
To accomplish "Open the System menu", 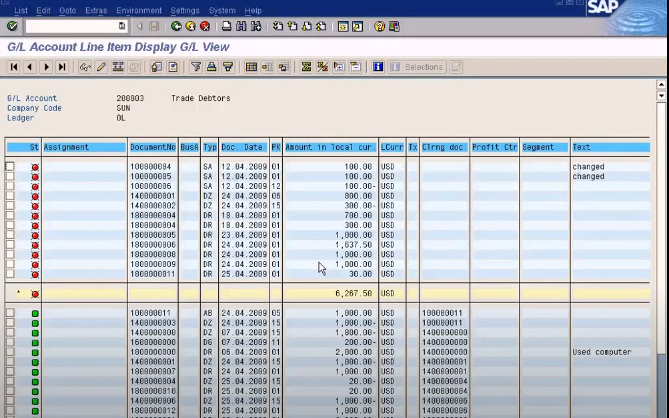I will [222, 10].
